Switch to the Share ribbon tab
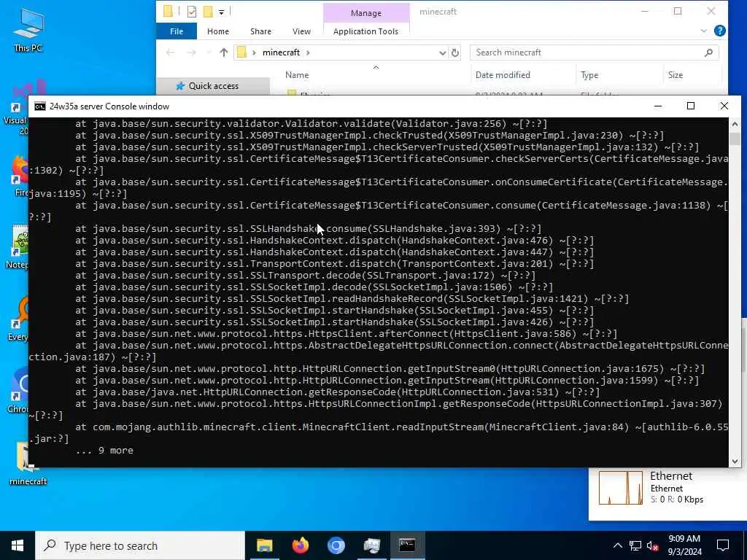 pos(260,31)
